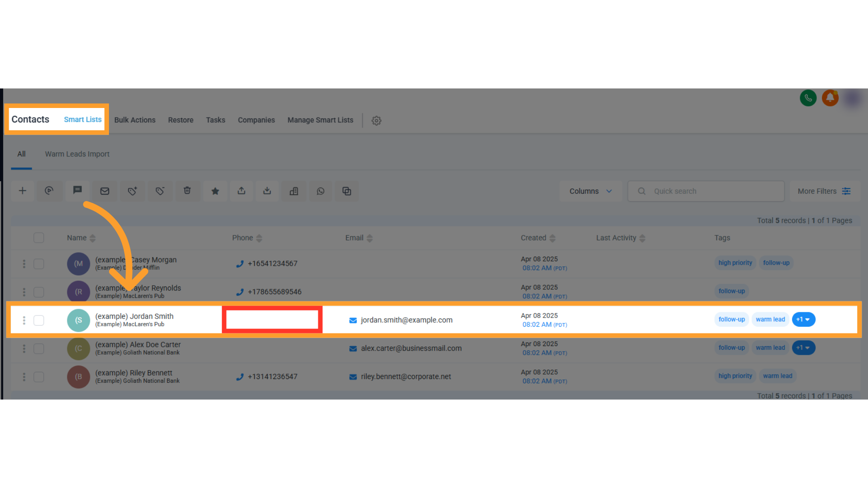Image resolution: width=868 pixels, height=488 pixels.
Task: Click the add tag icon
Action: click(132, 191)
